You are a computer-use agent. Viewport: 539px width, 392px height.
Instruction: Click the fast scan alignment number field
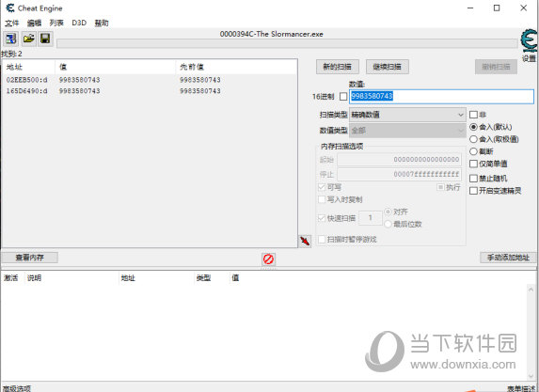coord(371,218)
